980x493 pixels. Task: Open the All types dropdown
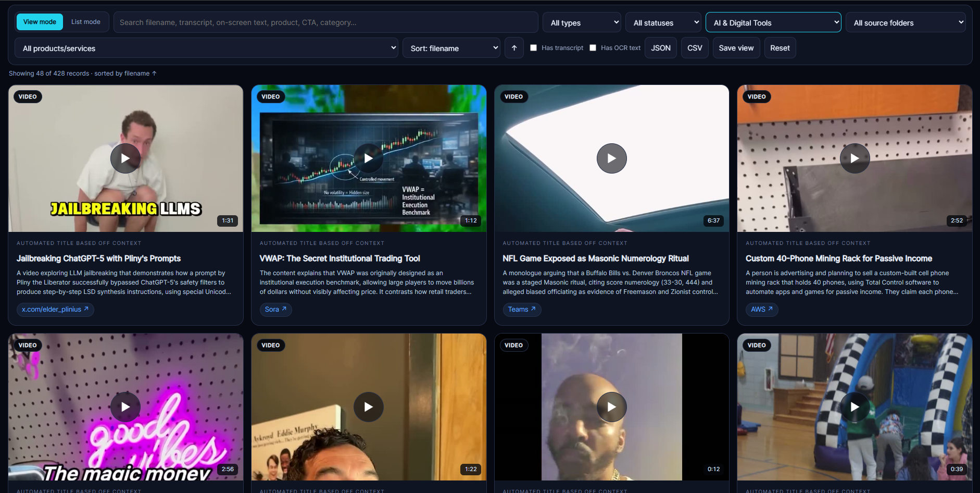[582, 22]
